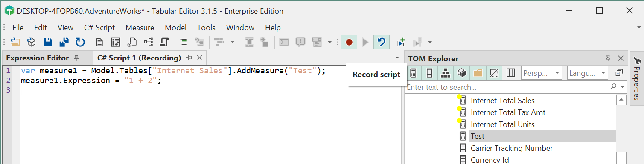Click the Save All double-floppy icon

pyautogui.click(x=64, y=42)
